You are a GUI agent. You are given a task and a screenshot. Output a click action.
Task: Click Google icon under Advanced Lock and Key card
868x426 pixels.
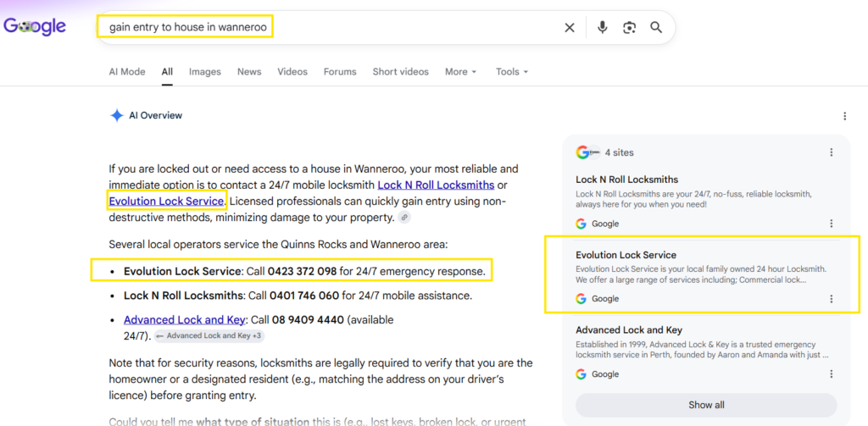tap(581, 374)
